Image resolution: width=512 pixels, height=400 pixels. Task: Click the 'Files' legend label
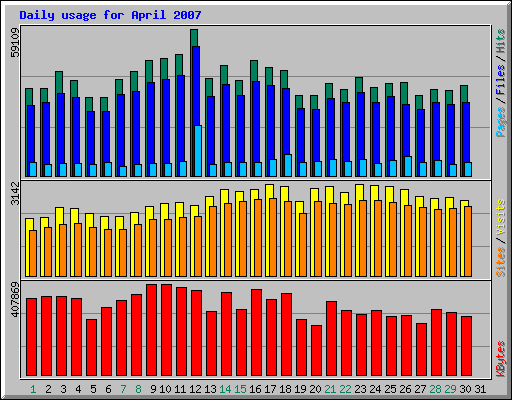(x=501, y=80)
